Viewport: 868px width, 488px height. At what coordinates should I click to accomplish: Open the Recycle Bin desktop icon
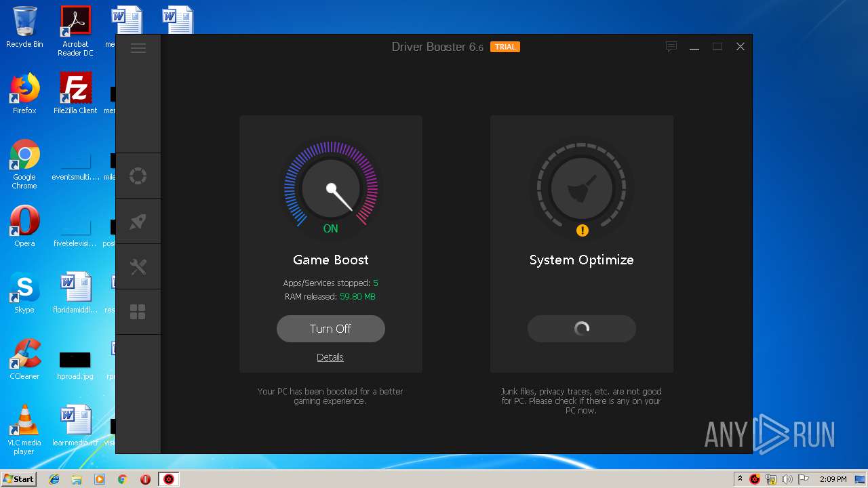point(24,27)
